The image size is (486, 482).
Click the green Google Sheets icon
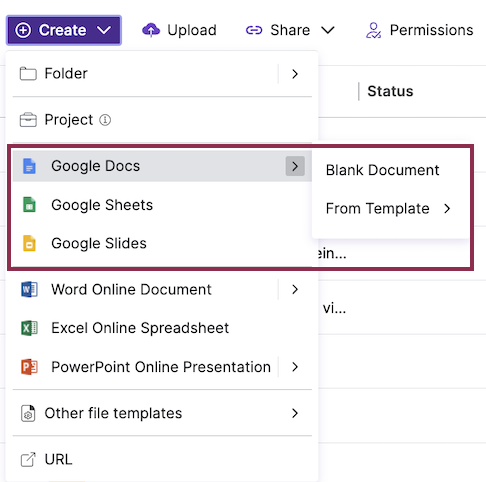[x=29, y=205]
